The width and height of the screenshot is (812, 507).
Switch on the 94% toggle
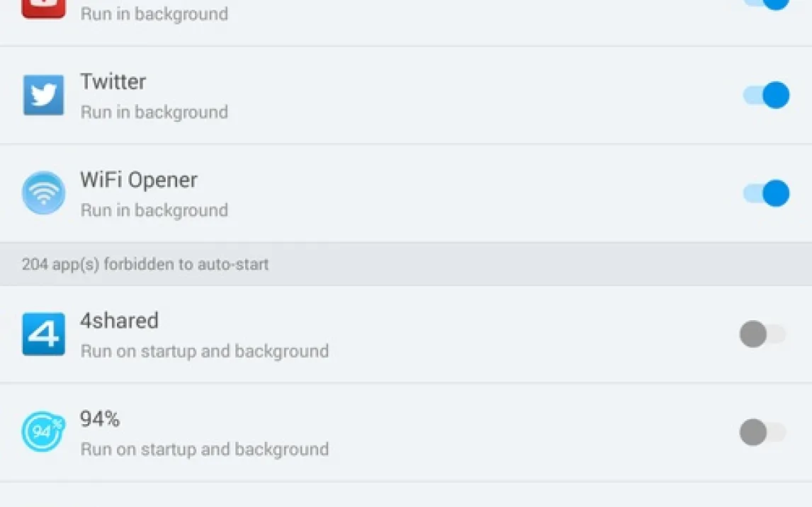coord(762,432)
